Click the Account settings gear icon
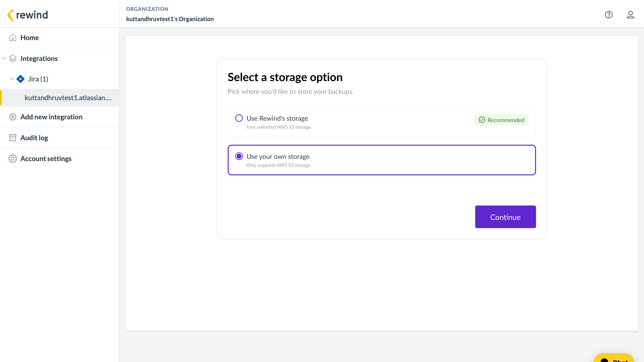Viewport: 644px width, 362px height. tap(13, 158)
